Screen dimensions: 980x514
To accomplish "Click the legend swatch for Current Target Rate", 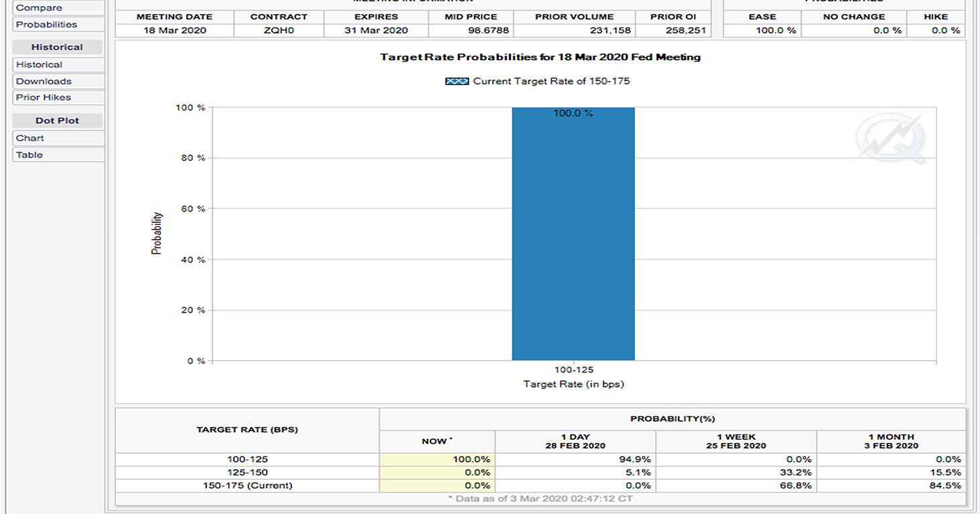I will pos(457,81).
